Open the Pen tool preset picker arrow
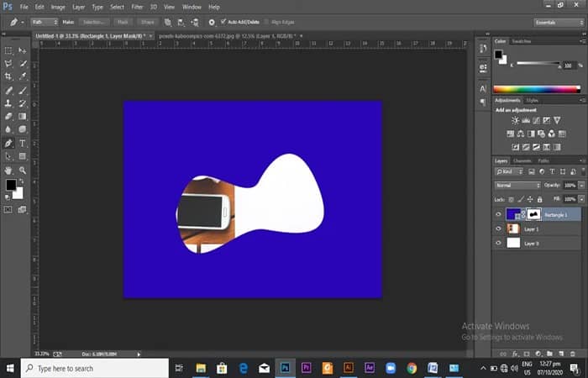The height and width of the screenshot is (378, 588). point(23,23)
